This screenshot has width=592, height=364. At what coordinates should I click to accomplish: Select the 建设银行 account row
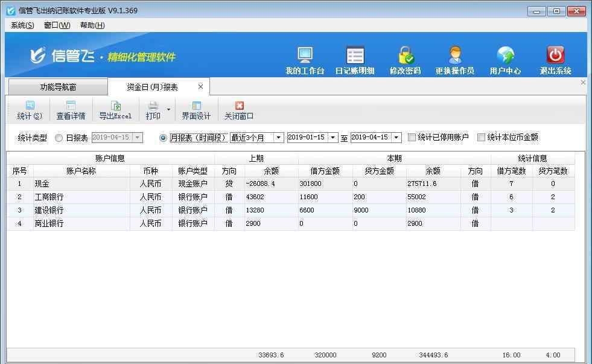[291, 210]
